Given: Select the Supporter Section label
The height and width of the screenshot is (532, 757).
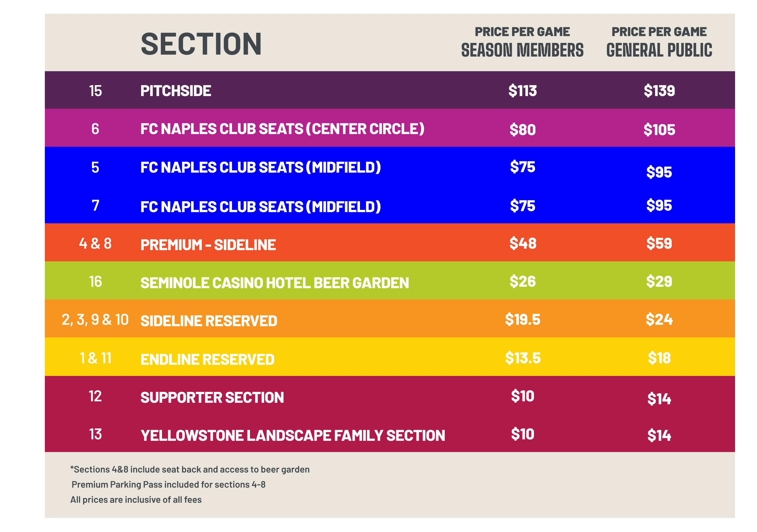Looking at the screenshot, I should tap(212, 397).
